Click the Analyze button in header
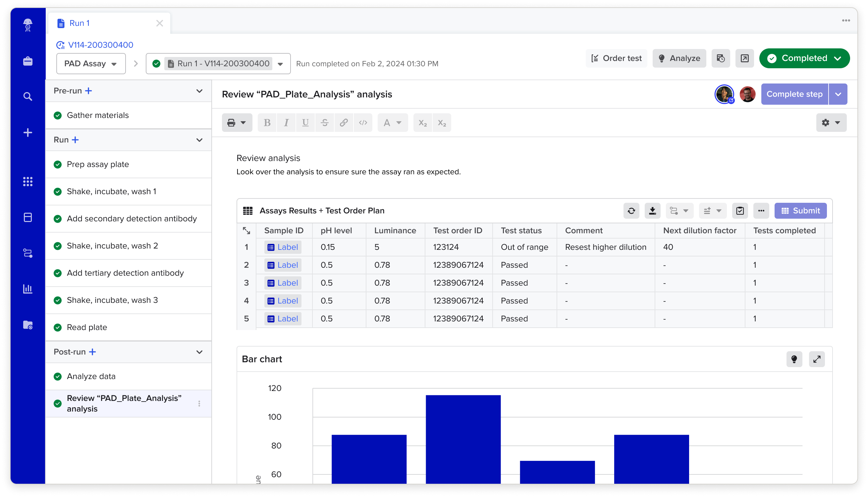Image resolution: width=868 pixels, height=497 pixels. 679,58
